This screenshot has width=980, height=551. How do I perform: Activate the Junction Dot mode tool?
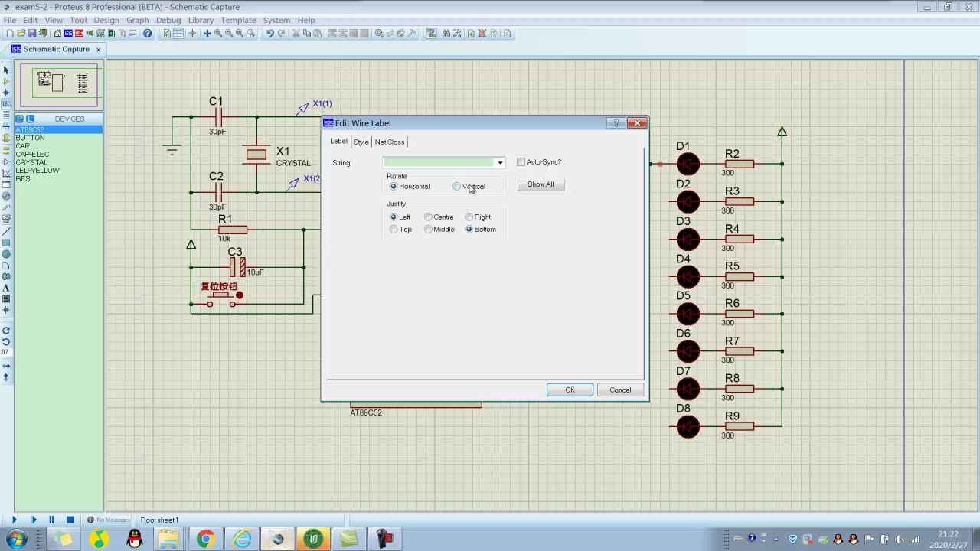(x=6, y=93)
